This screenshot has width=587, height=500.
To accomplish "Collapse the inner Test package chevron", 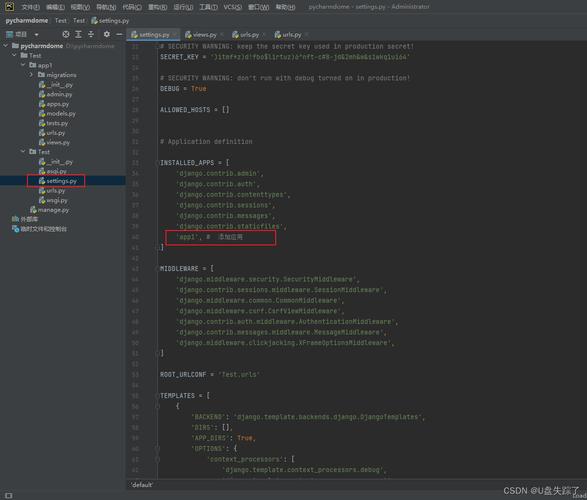I will point(23,152).
